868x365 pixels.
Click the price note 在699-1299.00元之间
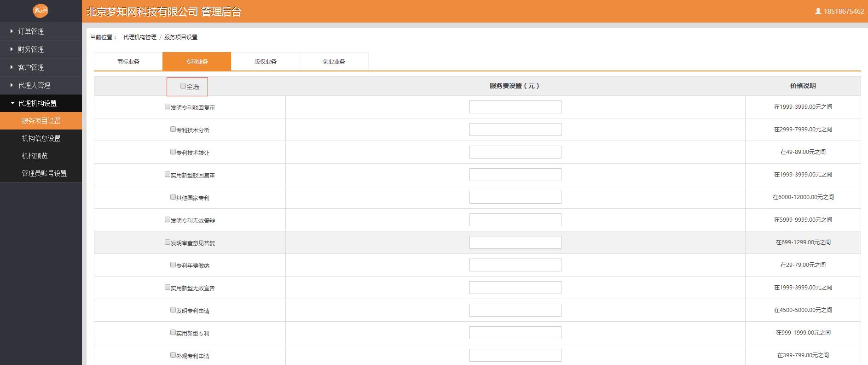803,242
